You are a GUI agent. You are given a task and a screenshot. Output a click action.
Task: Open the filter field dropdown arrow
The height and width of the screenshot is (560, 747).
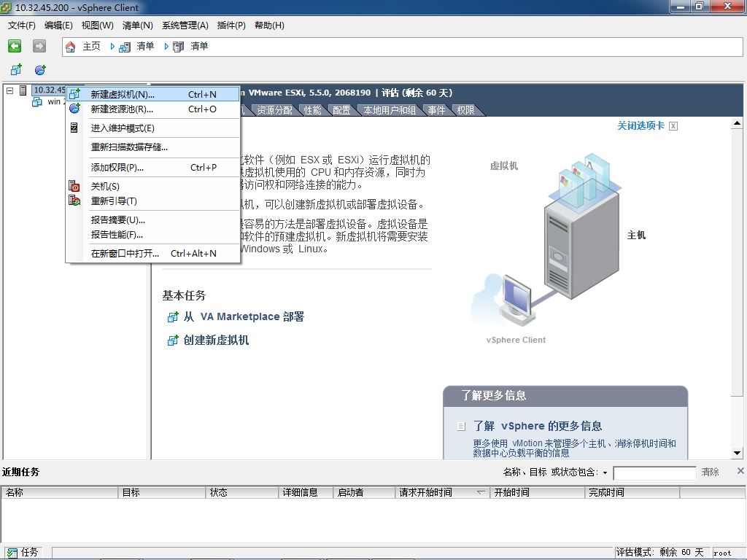[x=605, y=472]
